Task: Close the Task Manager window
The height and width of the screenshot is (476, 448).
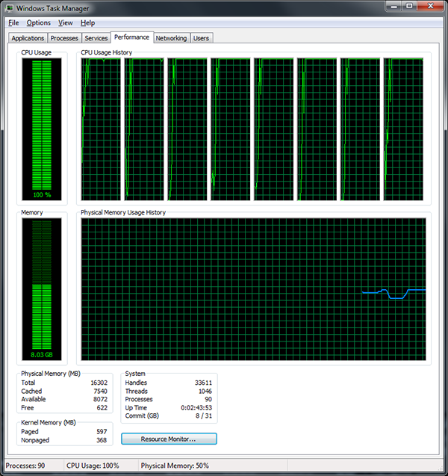Action: [x=431, y=6]
